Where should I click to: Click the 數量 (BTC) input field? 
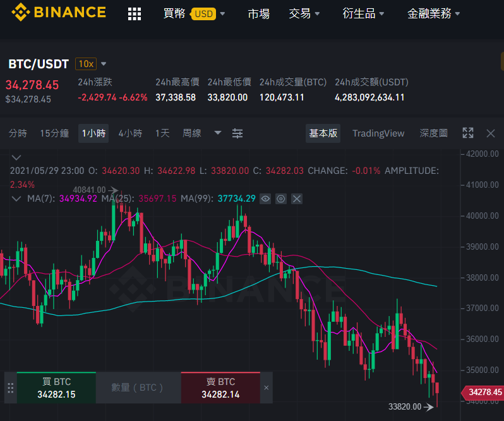point(138,387)
